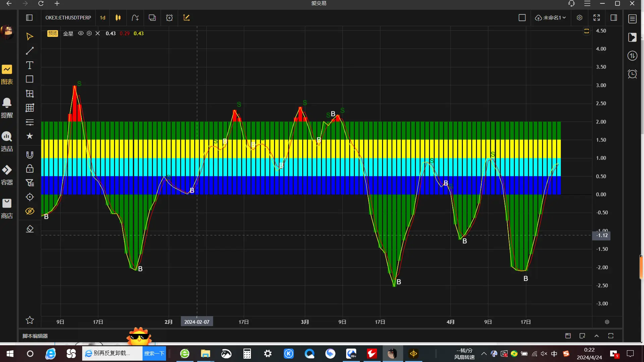Screen dimensions: 644x362
Task: Click the alarm clock icon
Action: 632,74
